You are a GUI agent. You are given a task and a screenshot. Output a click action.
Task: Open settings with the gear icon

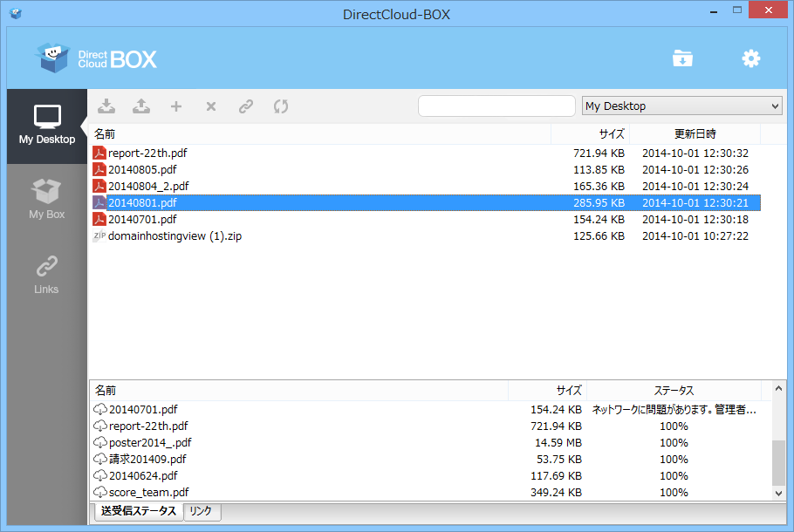point(751,58)
